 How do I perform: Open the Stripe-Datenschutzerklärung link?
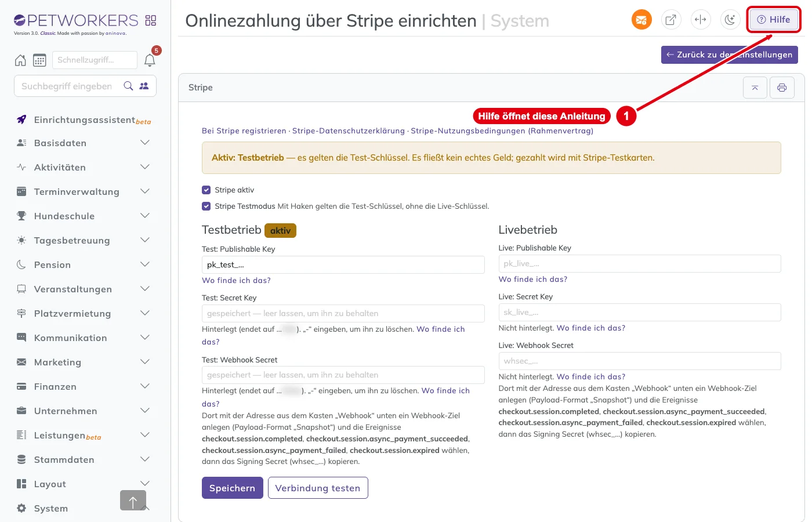tap(349, 130)
